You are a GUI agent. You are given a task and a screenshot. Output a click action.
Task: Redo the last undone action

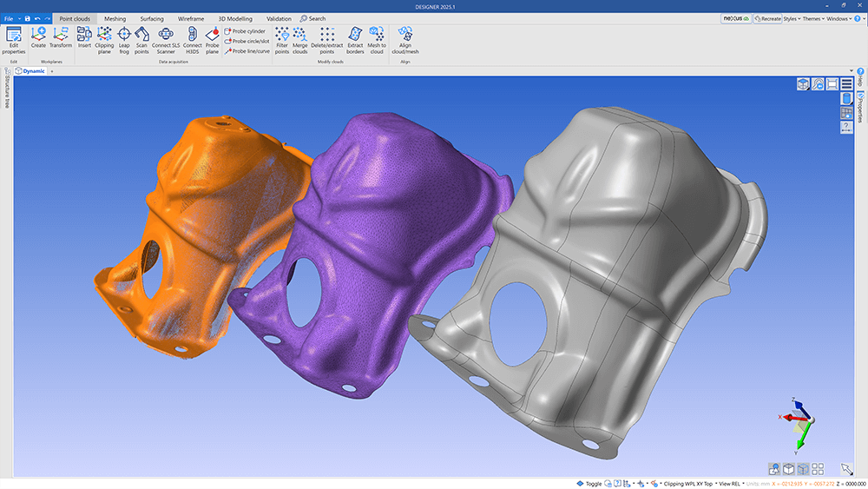[48, 19]
